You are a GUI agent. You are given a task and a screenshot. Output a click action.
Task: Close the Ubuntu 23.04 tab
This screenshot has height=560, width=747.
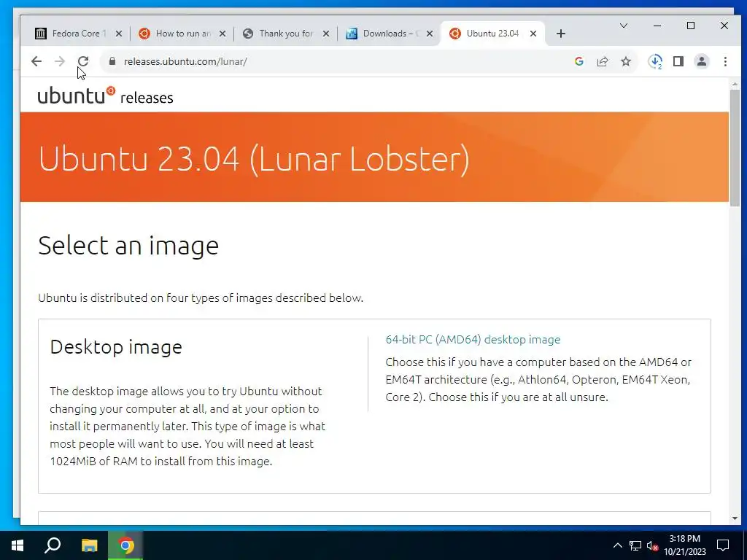533,34
